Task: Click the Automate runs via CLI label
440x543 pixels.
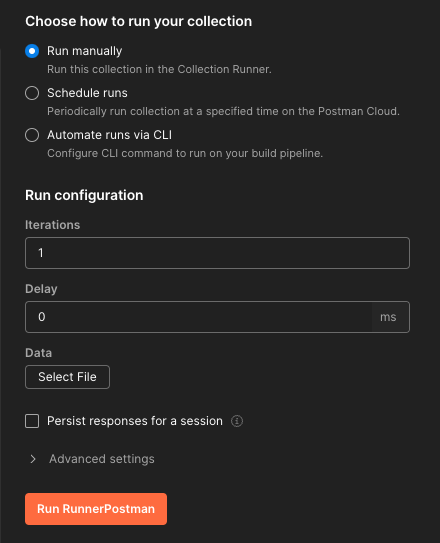Action: pyautogui.click(x=109, y=135)
